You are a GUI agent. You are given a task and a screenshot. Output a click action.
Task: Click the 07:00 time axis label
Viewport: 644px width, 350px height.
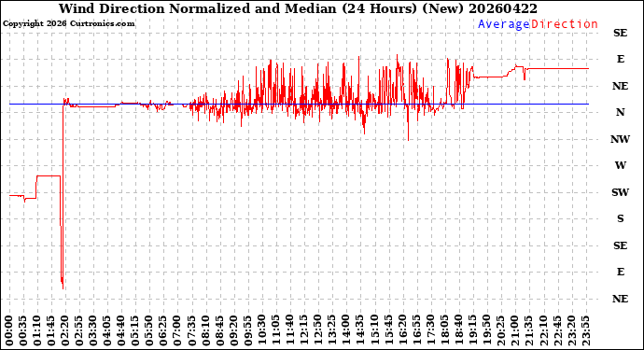pos(178,330)
